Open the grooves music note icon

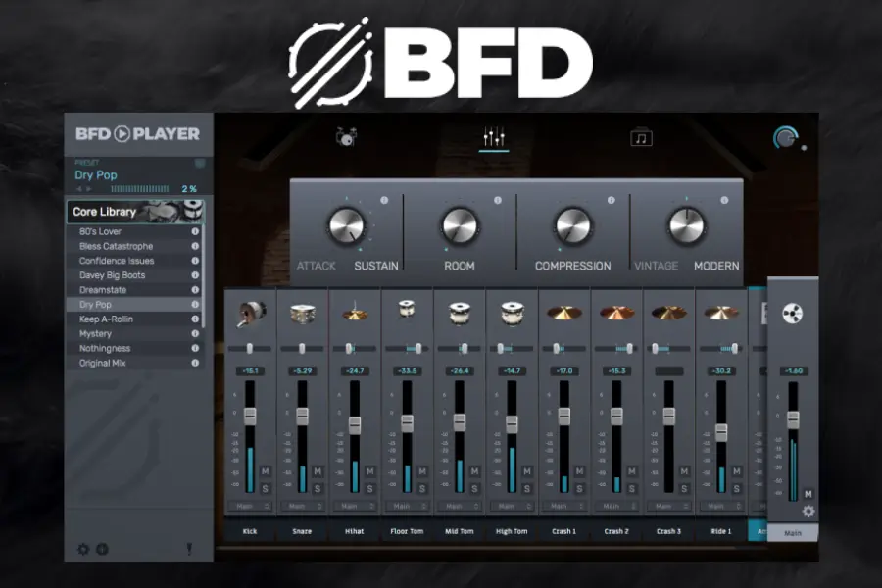tap(639, 137)
